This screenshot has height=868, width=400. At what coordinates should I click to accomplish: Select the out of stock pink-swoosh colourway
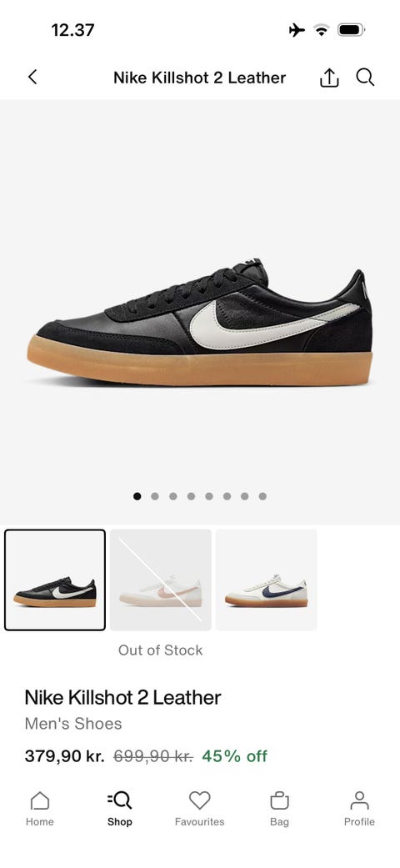point(161,580)
